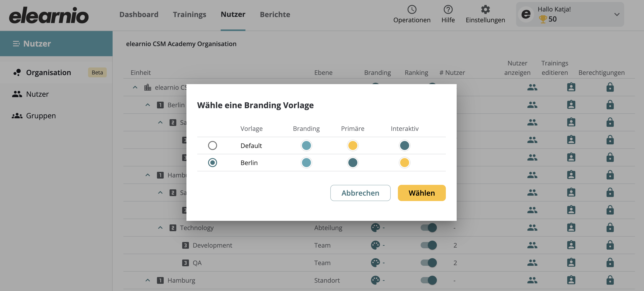Open Hilfe question mark icon

(x=448, y=9)
